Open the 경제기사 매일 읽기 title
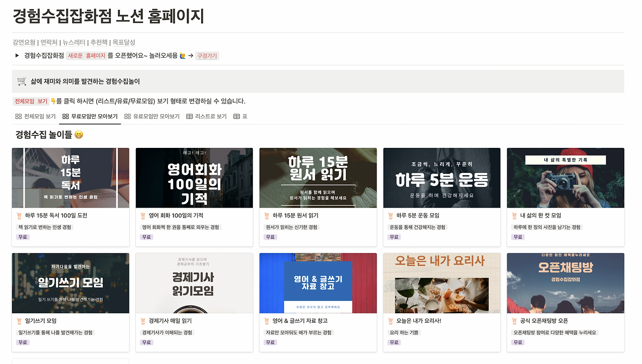This screenshot has height=364, width=642. [x=170, y=321]
